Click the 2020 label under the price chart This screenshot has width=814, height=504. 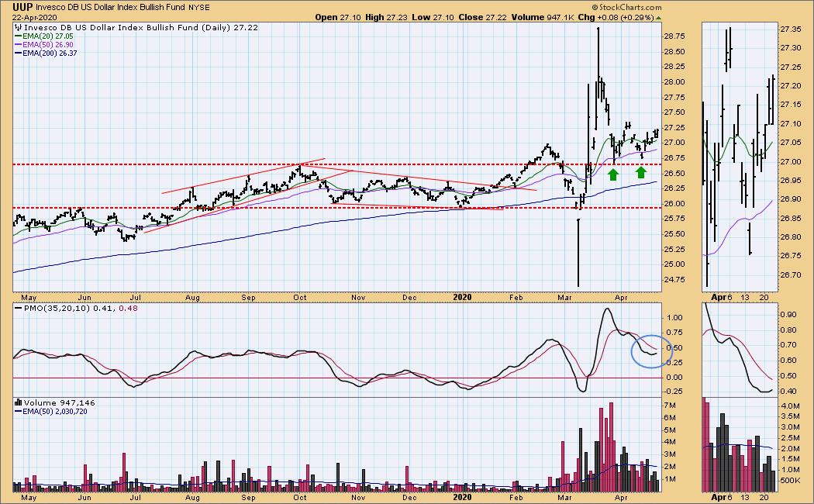pyautogui.click(x=462, y=298)
